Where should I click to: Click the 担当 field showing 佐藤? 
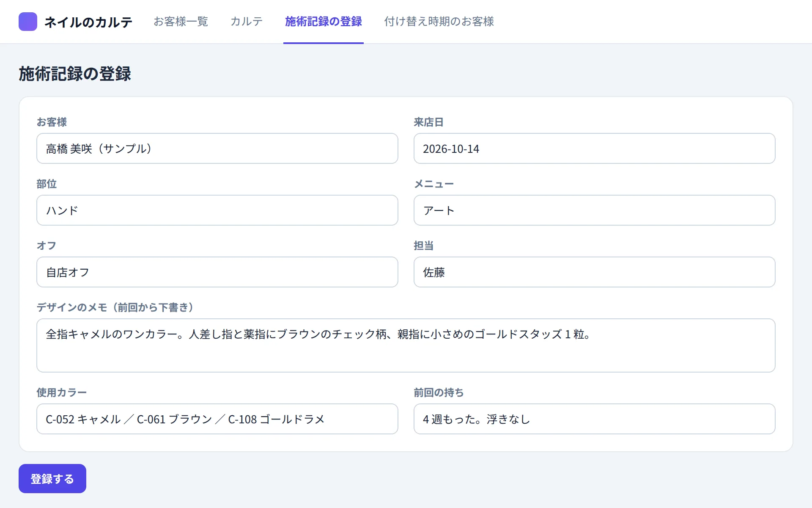[x=594, y=272]
